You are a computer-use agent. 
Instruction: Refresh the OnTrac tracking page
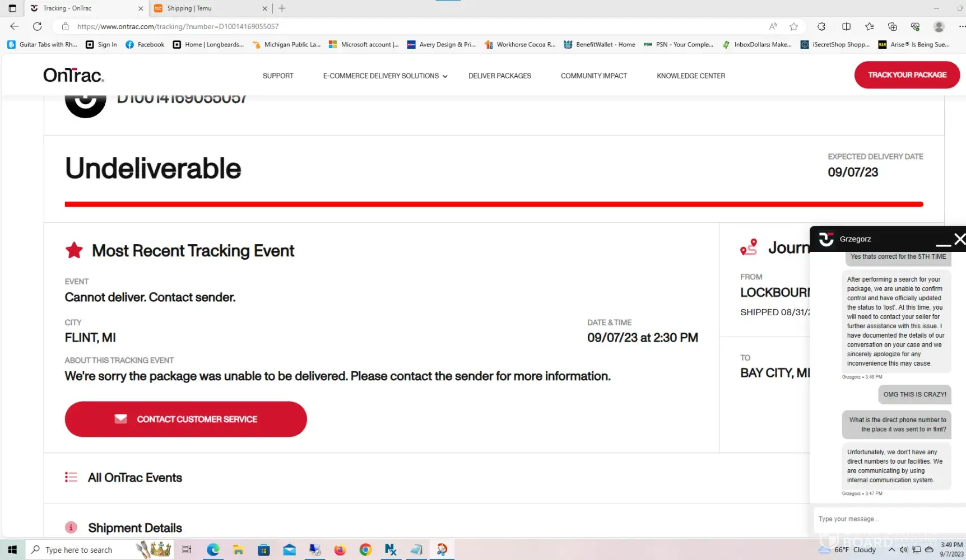[x=38, y=26]
